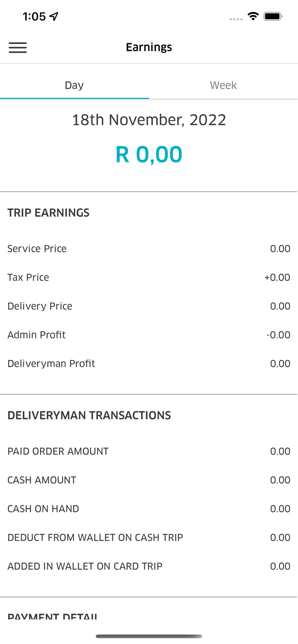The height and width of the screenshot is (644, 298).
Task: Open the hamburger navigation menu
Action: (18, 47)
